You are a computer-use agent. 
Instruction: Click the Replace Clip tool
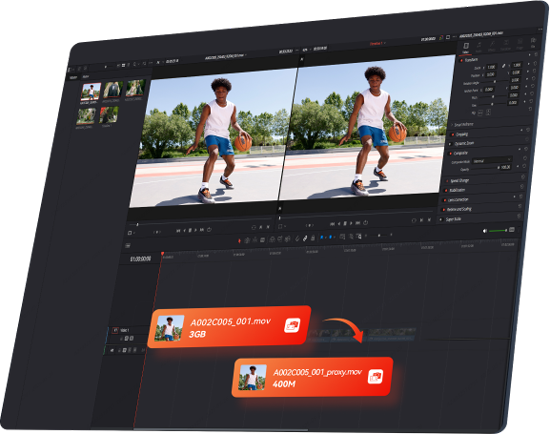(288, 239)
